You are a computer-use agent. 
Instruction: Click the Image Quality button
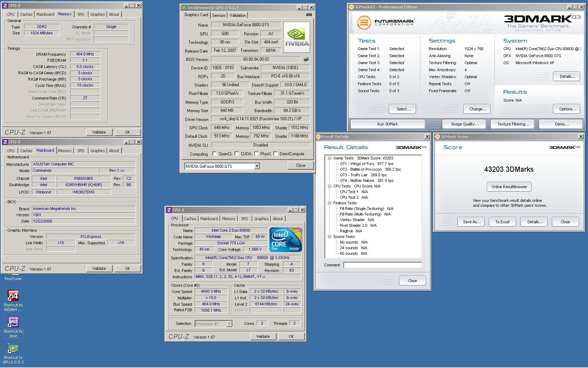[x=465, y=124]
